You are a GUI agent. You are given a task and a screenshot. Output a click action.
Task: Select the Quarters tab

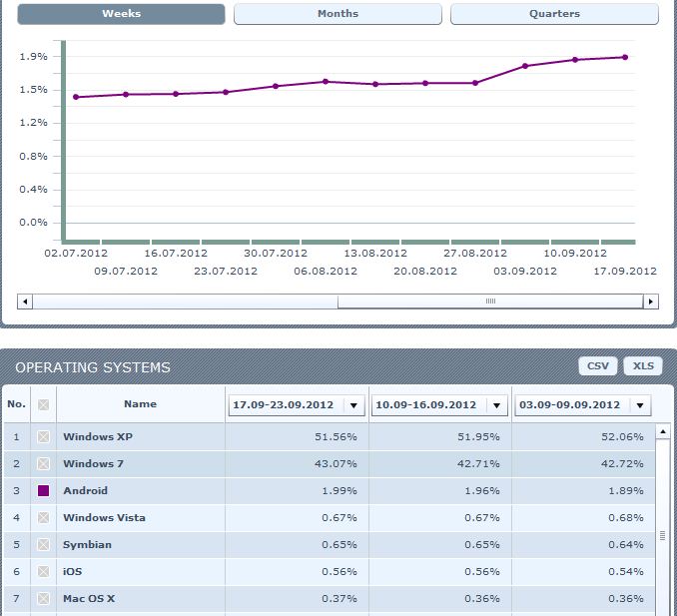(x=554, y=14)
